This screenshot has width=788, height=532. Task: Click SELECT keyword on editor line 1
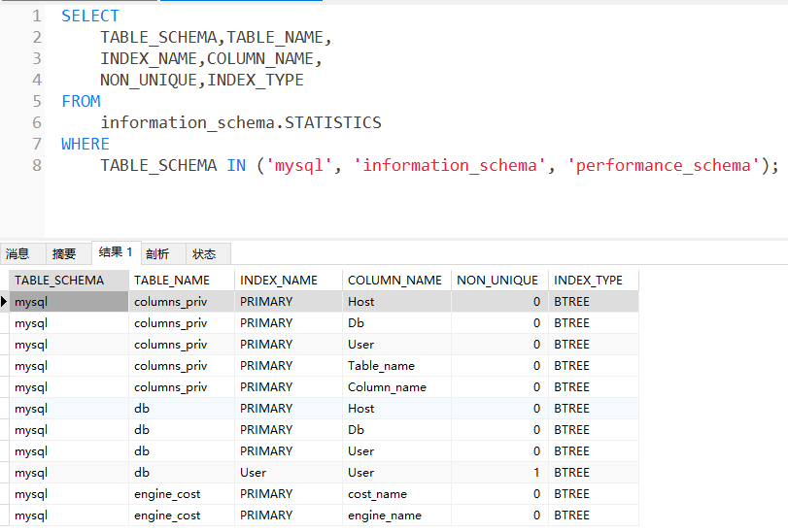click(90, 17)
